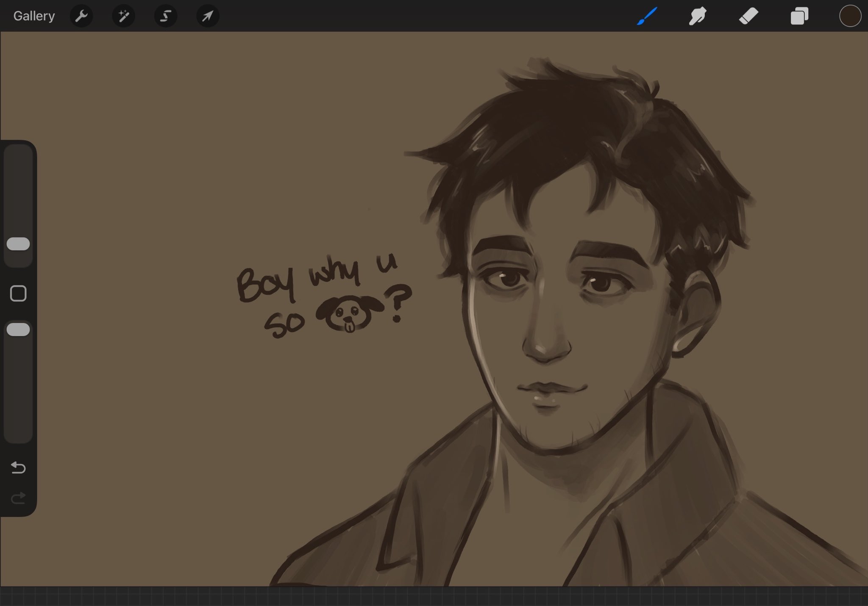Screen dimensions: 868x606
Task: Open the Actions wrench menu
Action: (x=81, y=16)
